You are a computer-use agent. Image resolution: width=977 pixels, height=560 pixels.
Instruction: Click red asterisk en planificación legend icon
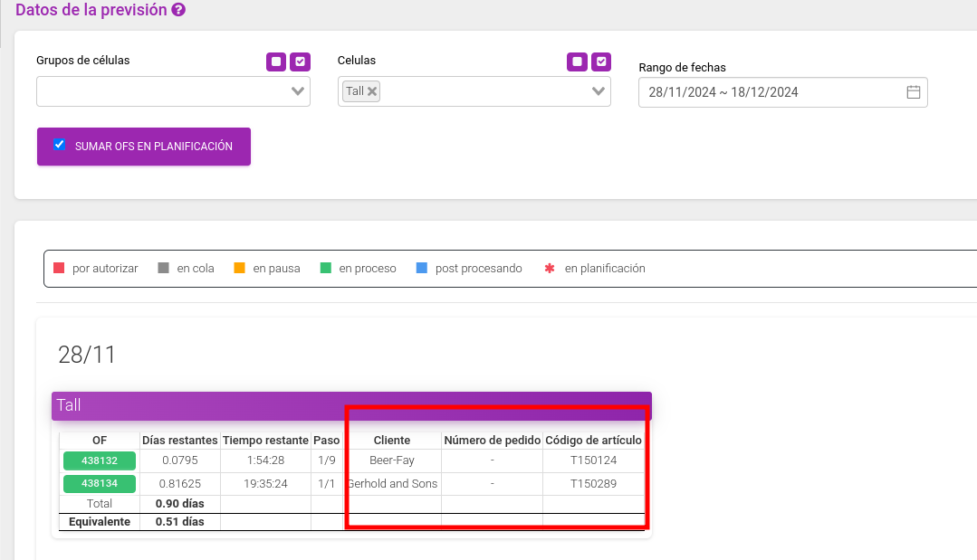[x=550, y=268]
